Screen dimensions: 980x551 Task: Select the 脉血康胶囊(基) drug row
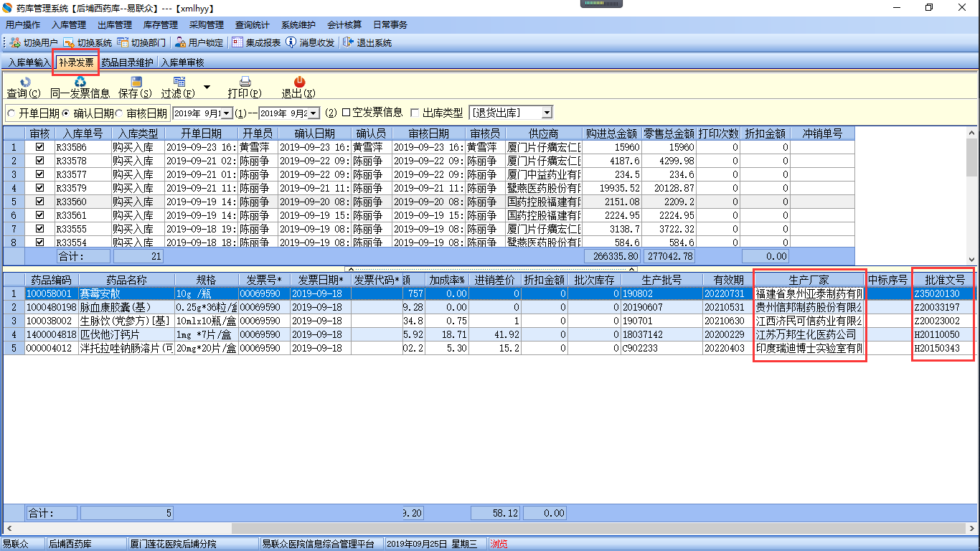tap(489, 307)
